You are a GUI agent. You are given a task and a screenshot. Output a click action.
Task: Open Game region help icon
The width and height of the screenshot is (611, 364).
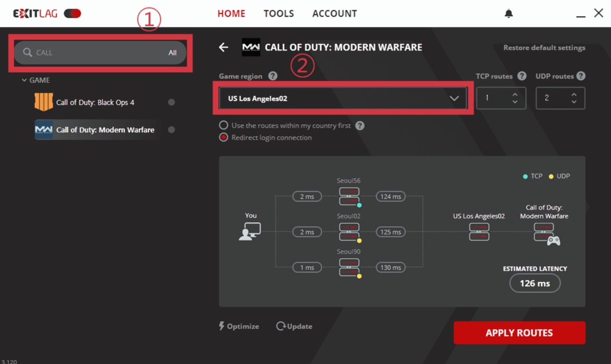[x=273, y=76]
